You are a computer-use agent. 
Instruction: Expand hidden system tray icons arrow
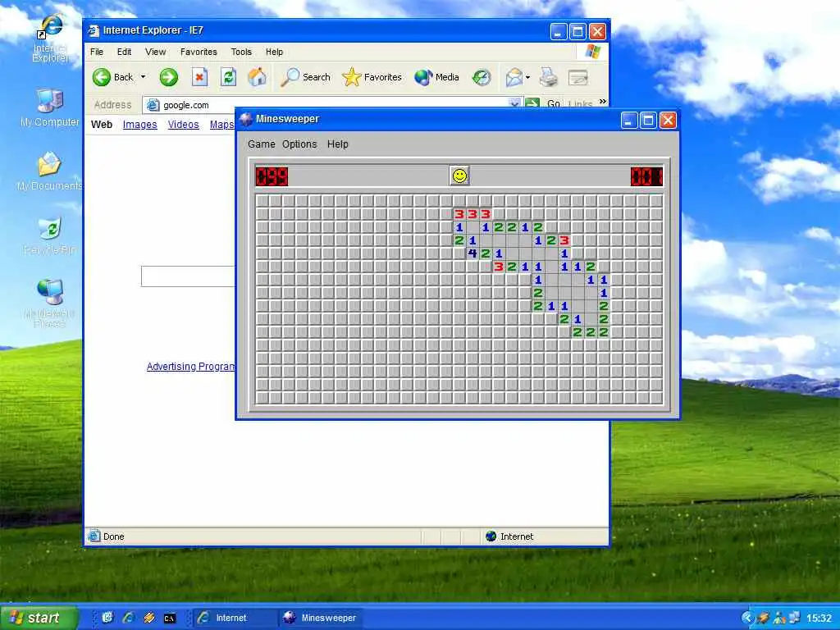(746, 618)
